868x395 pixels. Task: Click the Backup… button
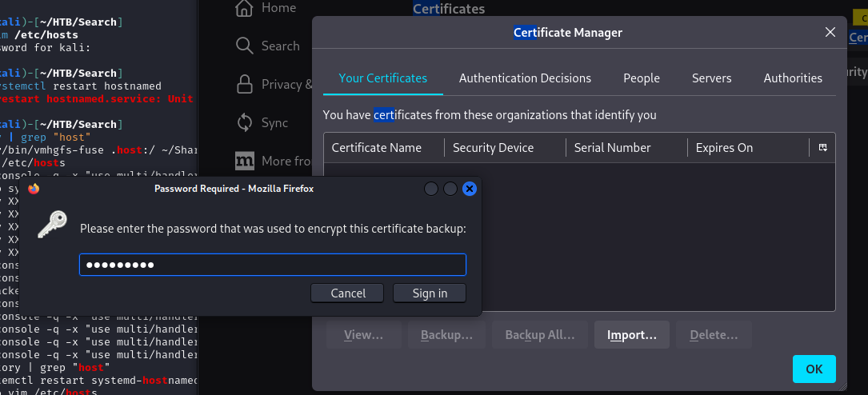pyautogui.click(x=446, y=335)
